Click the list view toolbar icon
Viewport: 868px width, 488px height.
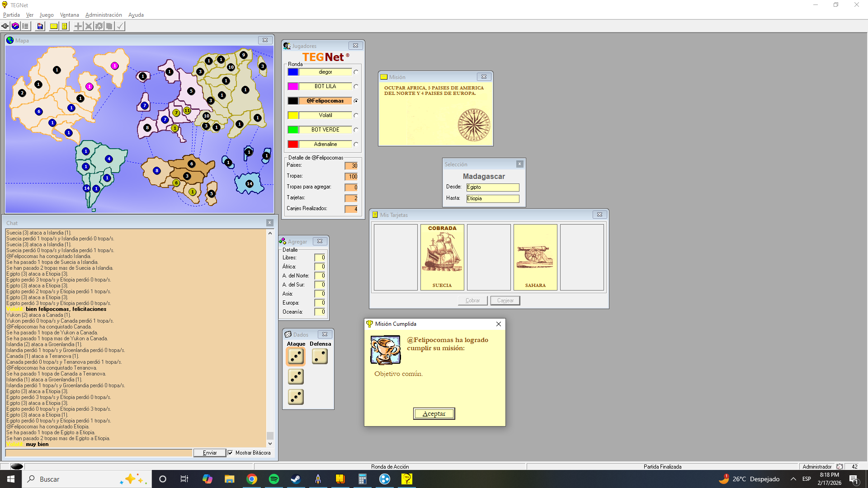point(25,26)
